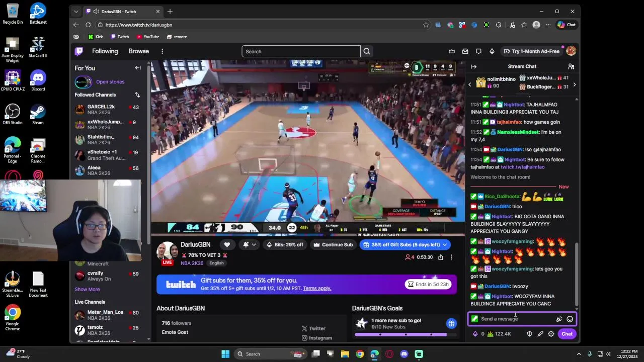
Task: Collapse the Stream Chat panel
Action: [473, 66]
